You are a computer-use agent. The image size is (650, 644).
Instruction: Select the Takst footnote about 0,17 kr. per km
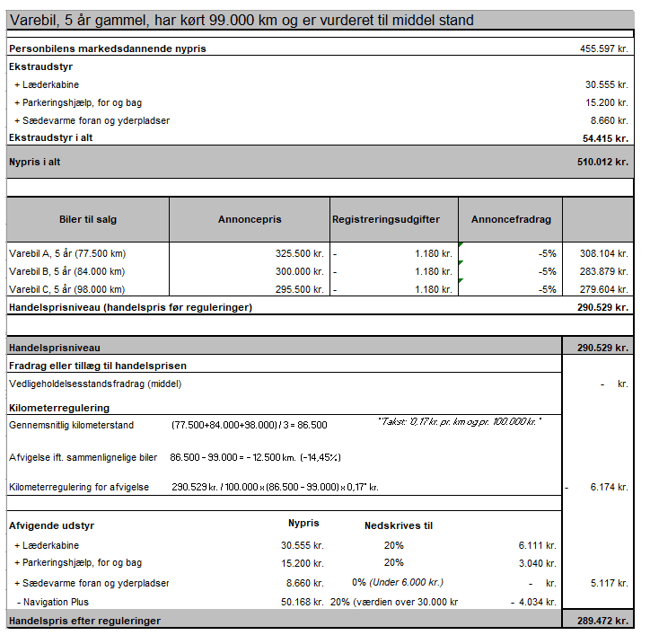[x=460, y=420]
